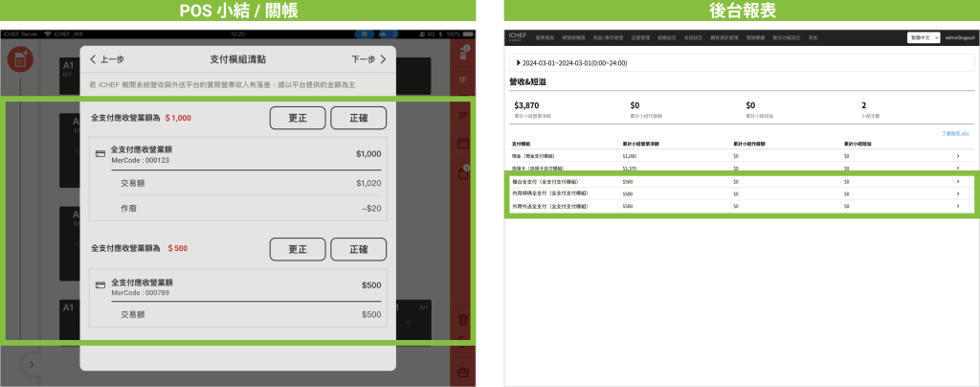Click the red new order icon at top left
Viewport: 980px width, 387px height.
pos(18,59)
